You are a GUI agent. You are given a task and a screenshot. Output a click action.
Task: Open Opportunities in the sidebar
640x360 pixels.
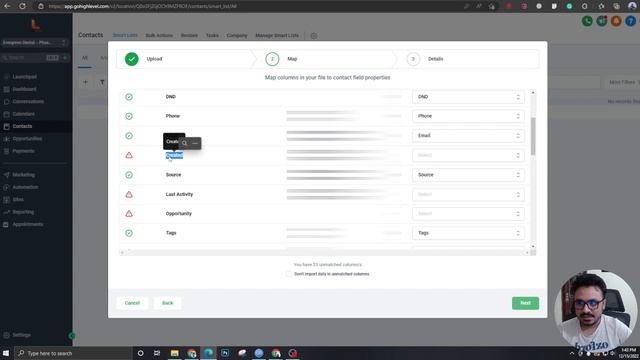27,139
